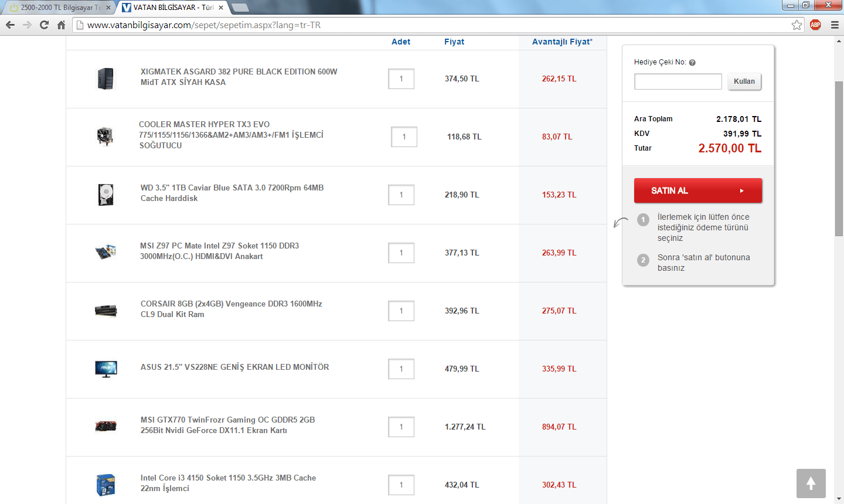Screen dimensions: 844x504
Task: Open the MSI GTX770 graphics card thumbnail
Action: tap(106, 426)
